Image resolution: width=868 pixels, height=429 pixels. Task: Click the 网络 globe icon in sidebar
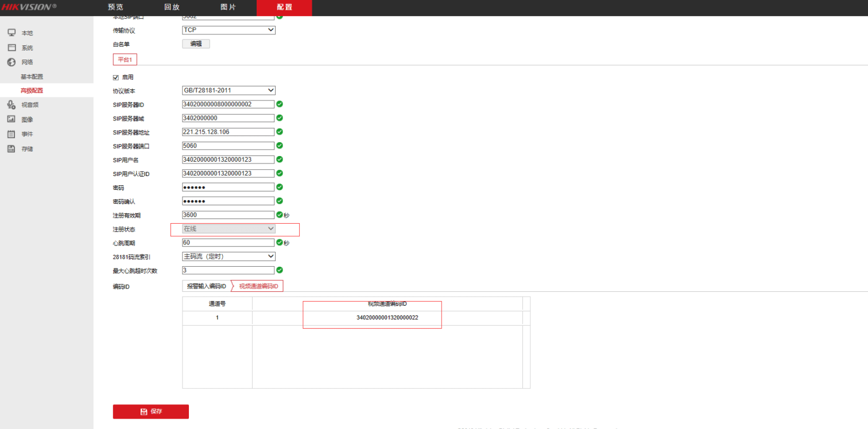(x=11, y=62)
